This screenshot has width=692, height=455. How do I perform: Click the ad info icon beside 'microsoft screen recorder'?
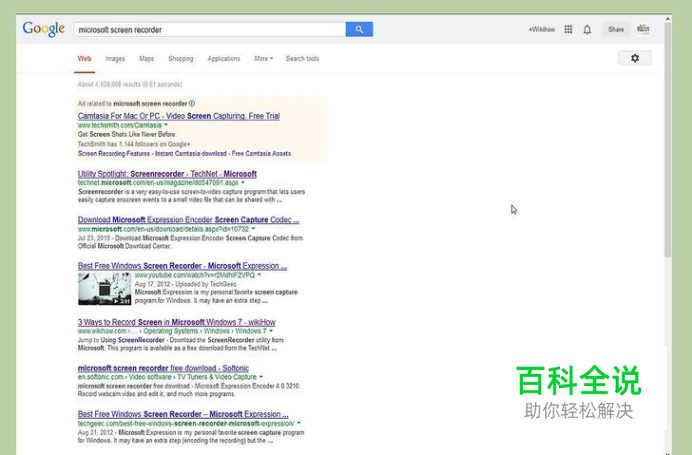click(x=192, y=104)
